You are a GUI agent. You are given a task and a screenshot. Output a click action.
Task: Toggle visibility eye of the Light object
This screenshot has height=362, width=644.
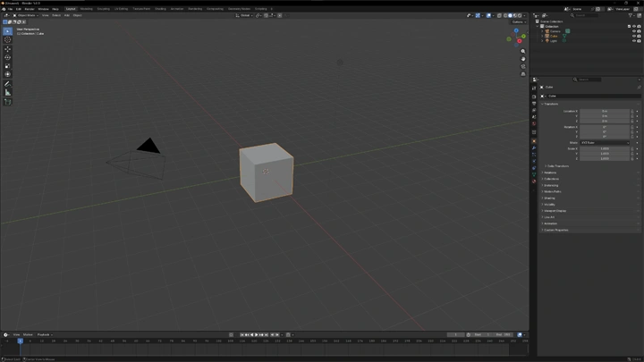(632, 40)
